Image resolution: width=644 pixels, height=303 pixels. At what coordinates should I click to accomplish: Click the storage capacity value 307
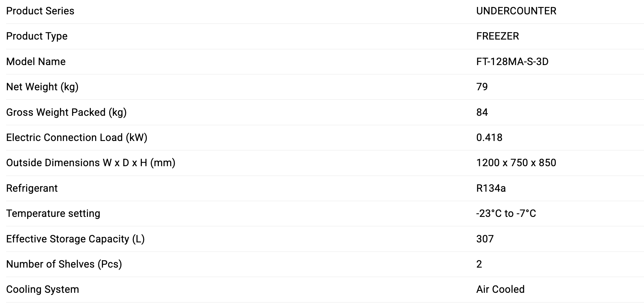click(485, 239)
